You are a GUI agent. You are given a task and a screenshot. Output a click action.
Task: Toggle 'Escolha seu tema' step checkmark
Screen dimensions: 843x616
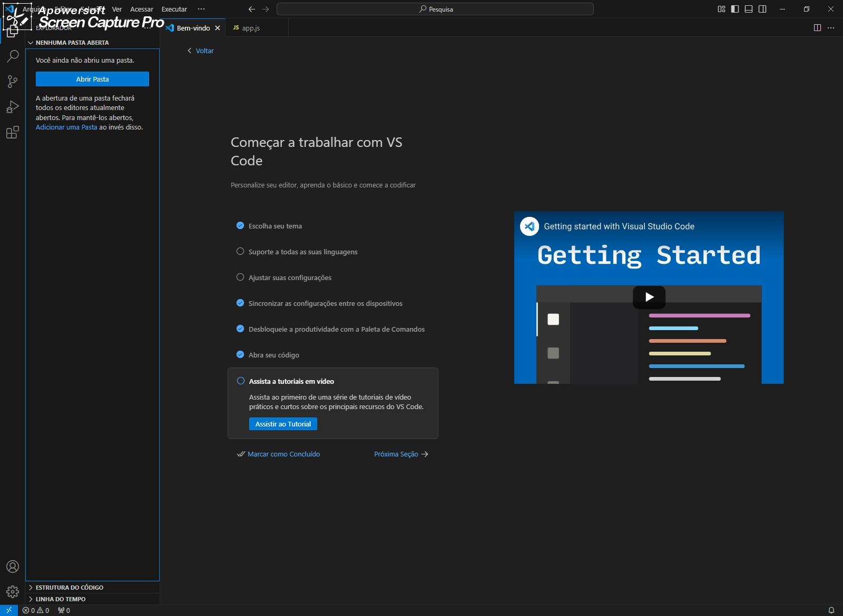click(240, 225)
